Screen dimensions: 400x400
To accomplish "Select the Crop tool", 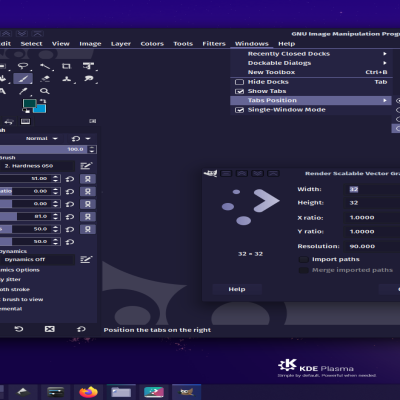I will click(66, 66).
